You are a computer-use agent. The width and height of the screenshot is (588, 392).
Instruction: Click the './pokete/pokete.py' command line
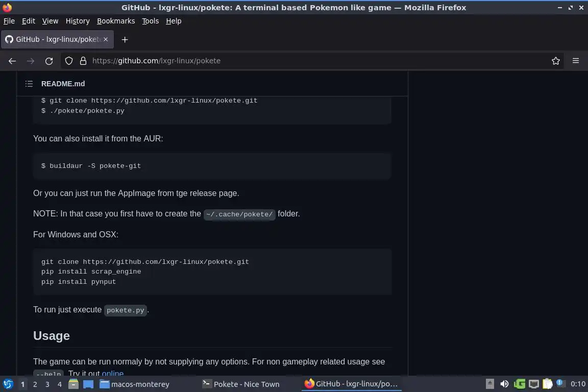point(83,111)
